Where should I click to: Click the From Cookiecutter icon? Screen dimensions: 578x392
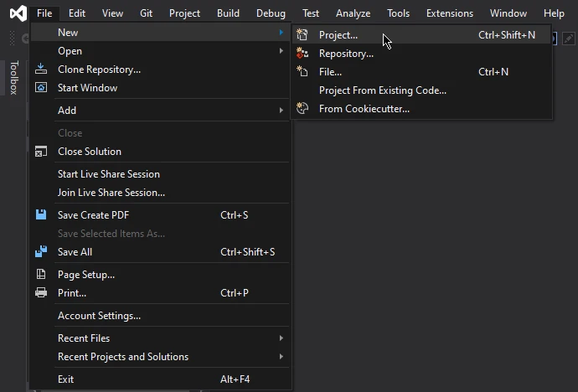302,109
